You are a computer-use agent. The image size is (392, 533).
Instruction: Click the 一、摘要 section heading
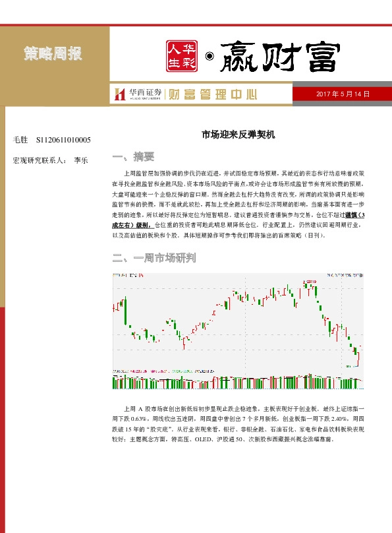[133, 157]
